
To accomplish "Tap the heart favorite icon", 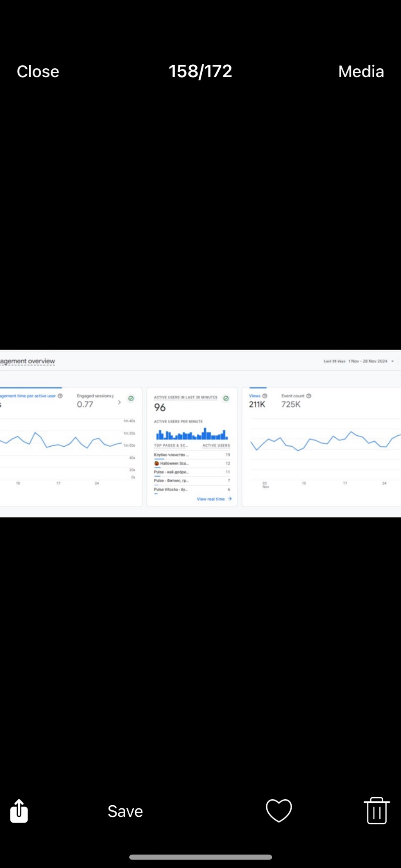I will point(278,810).
